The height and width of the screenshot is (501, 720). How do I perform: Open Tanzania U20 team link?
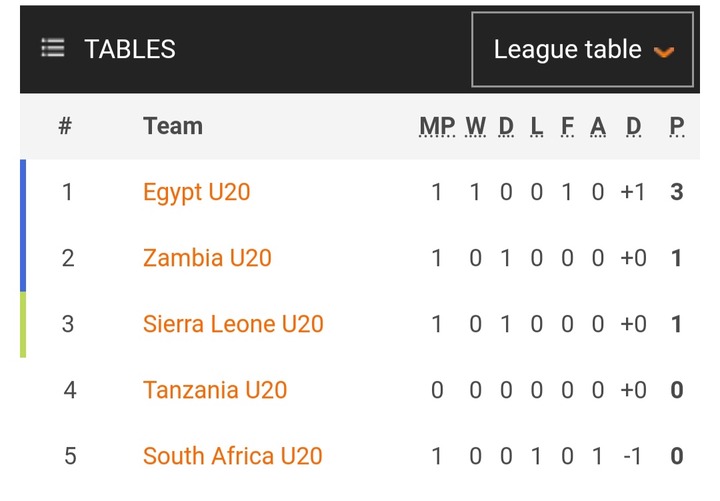pyautogui.click(x=215, y=390)
